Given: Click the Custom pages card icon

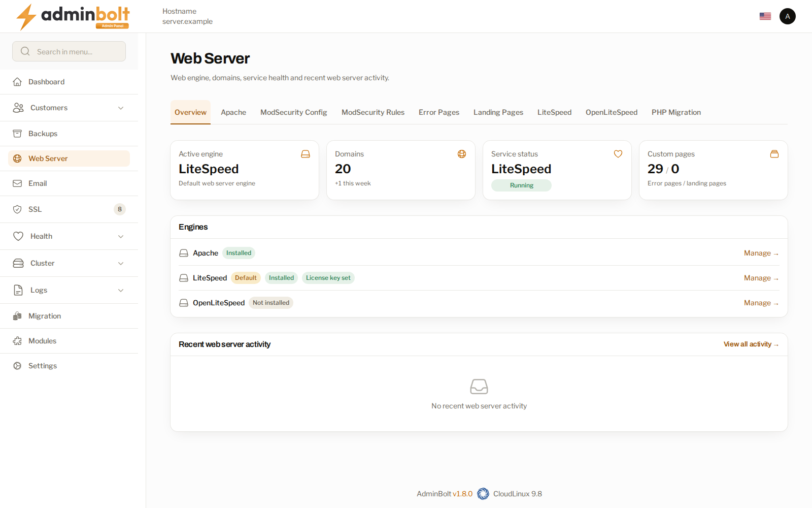Looking at the screenshot, I should point(774,154).
